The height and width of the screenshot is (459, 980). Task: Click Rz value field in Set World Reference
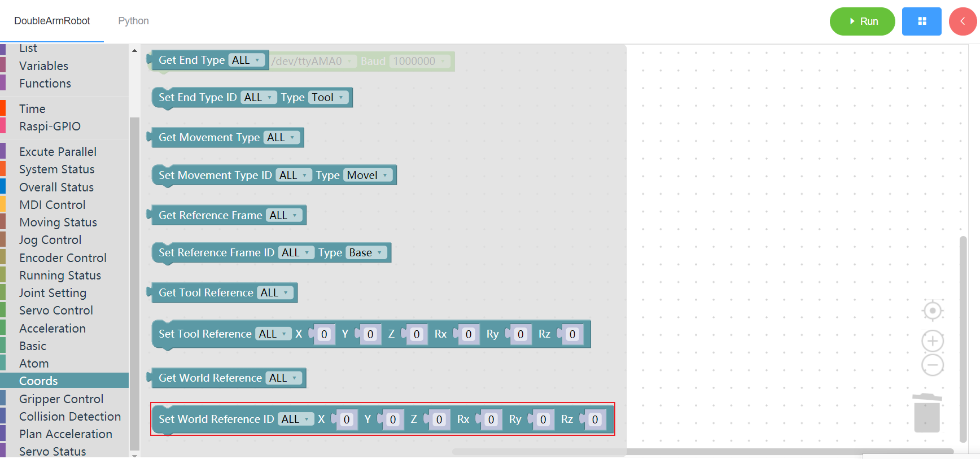(x=595, y=419)
